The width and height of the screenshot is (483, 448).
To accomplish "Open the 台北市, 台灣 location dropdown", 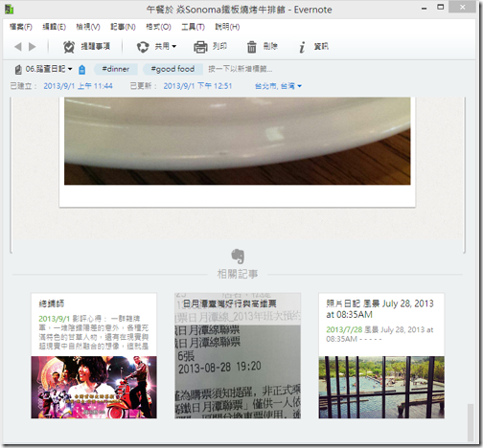I will point(299,86).
